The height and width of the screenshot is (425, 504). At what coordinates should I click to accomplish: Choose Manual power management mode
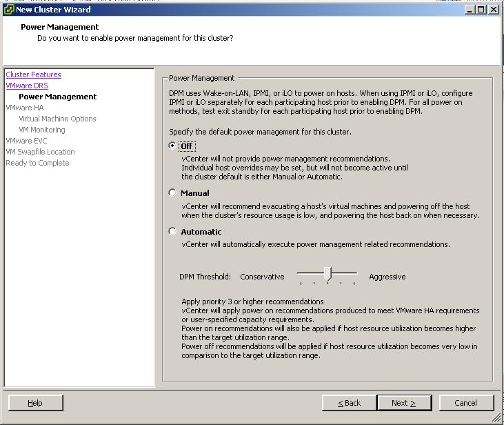(x=173, y=193)
